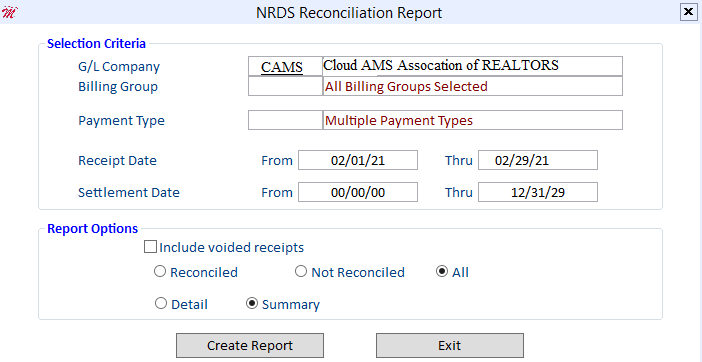Enable Include voided receipts checkbox
The width and height of the screenshot is (702, 362).
(x=150, y=247)
